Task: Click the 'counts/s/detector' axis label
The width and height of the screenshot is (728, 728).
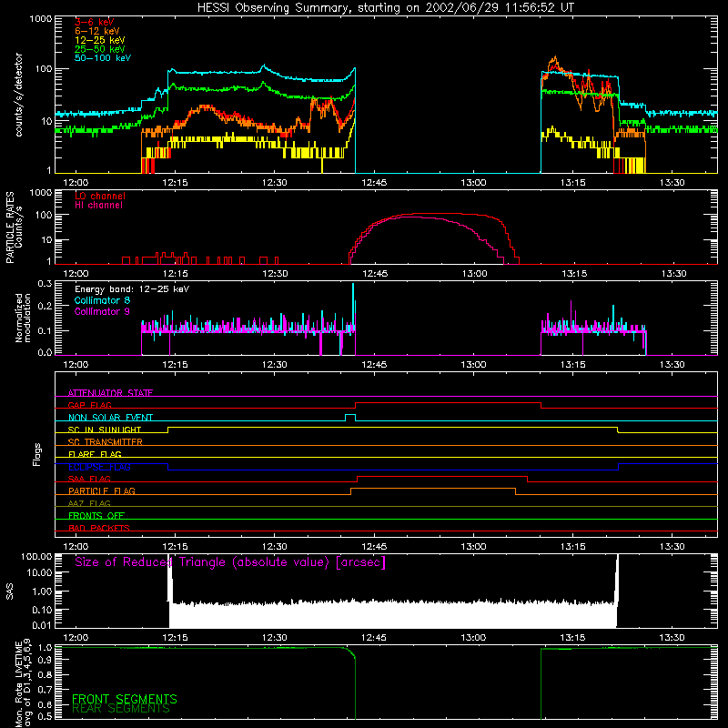Action: tap(18, 95)
